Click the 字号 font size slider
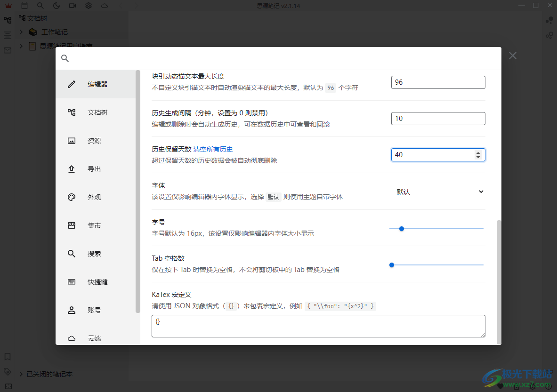The height and width of the screenshot is (392, 557). (436, 229)
